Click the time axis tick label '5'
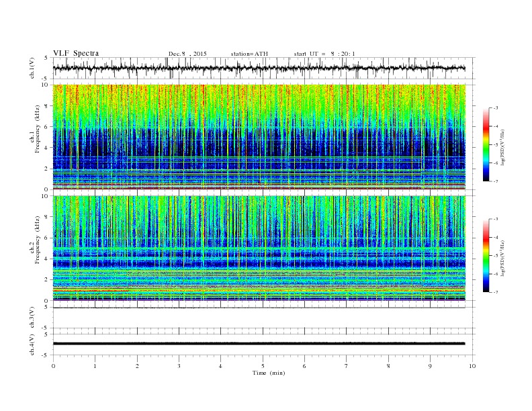This screenshot has width=532, height=411. point(263,366)
